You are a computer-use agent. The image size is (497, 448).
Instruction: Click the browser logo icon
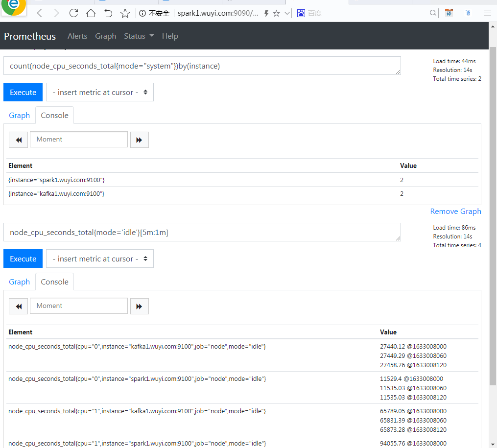tap(13, 6)
